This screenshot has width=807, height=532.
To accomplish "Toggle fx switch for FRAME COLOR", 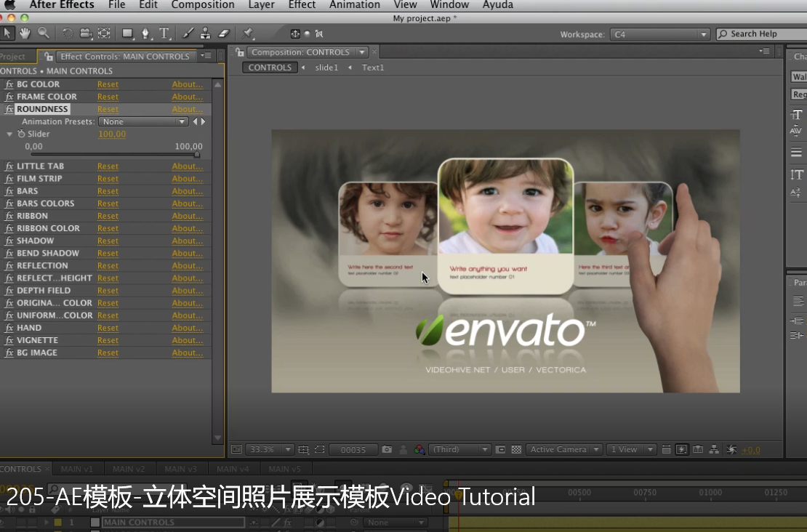I will [9, 97].
